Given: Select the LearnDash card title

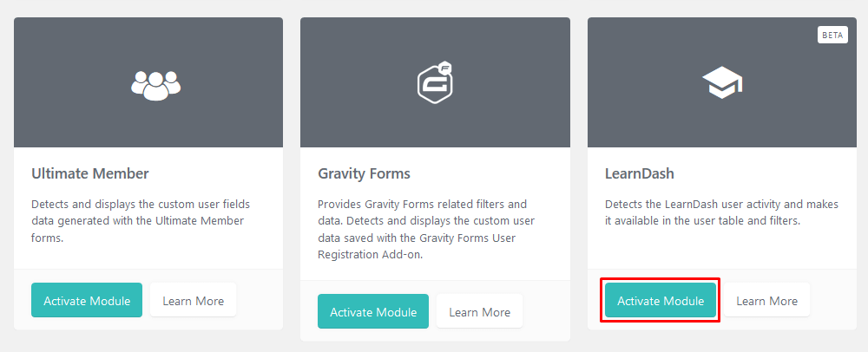Looking at the screenshot, I should click(x=640, y=173).
